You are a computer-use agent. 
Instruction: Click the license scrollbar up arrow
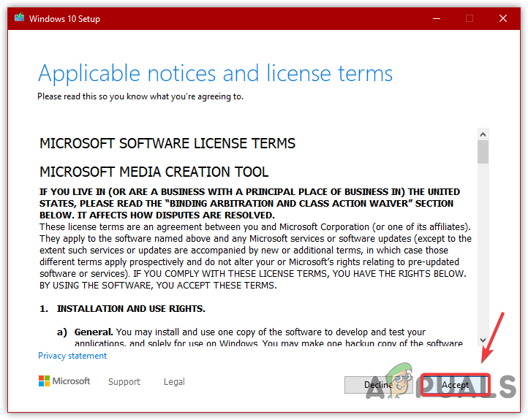(x=483, y=134)
